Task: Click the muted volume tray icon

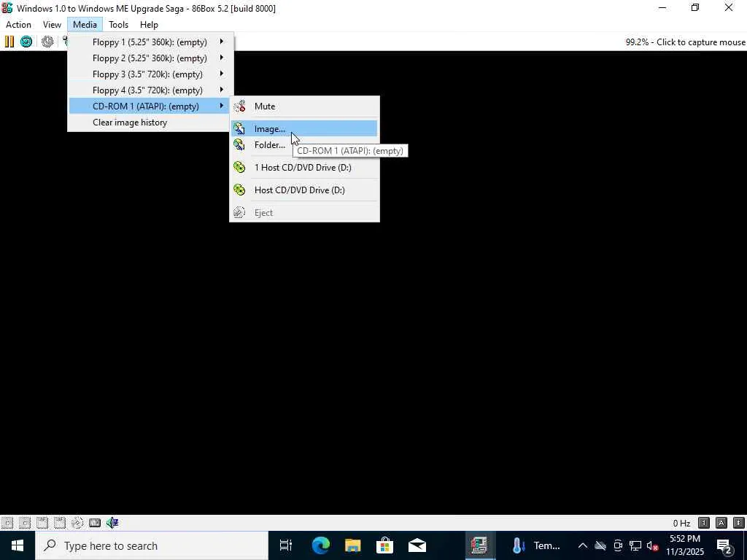Action: 652,545
